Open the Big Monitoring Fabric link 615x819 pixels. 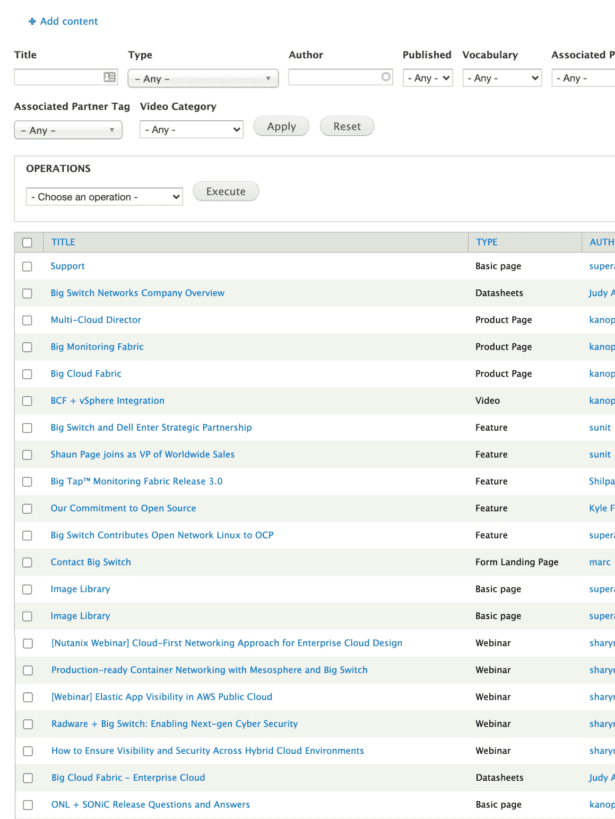tap(97, 347)
